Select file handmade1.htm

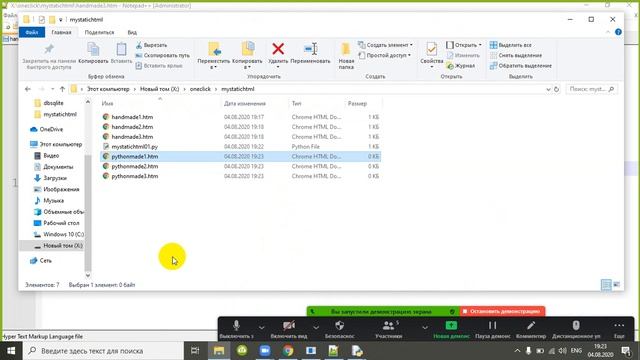132,117
